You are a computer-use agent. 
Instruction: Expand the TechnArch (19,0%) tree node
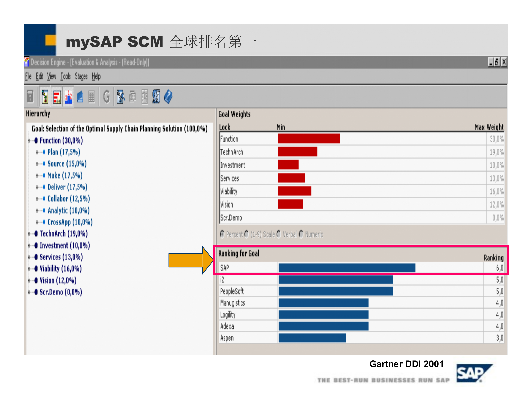point(29,234)
